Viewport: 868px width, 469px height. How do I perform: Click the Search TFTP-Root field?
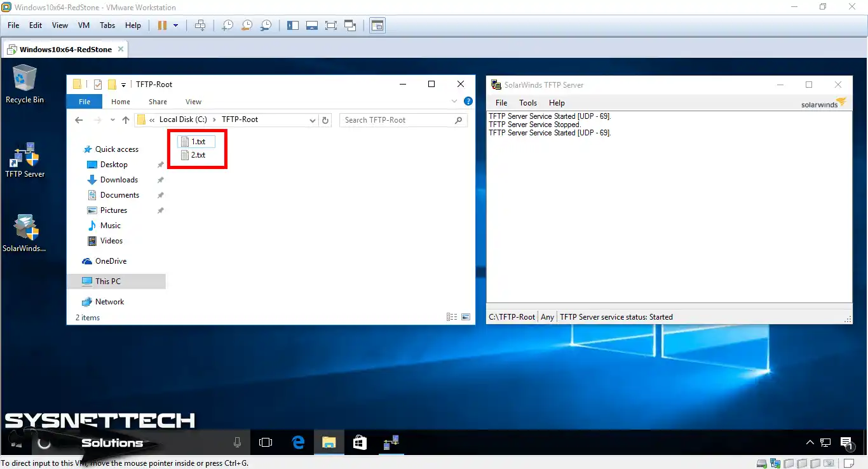click(403, 120)
